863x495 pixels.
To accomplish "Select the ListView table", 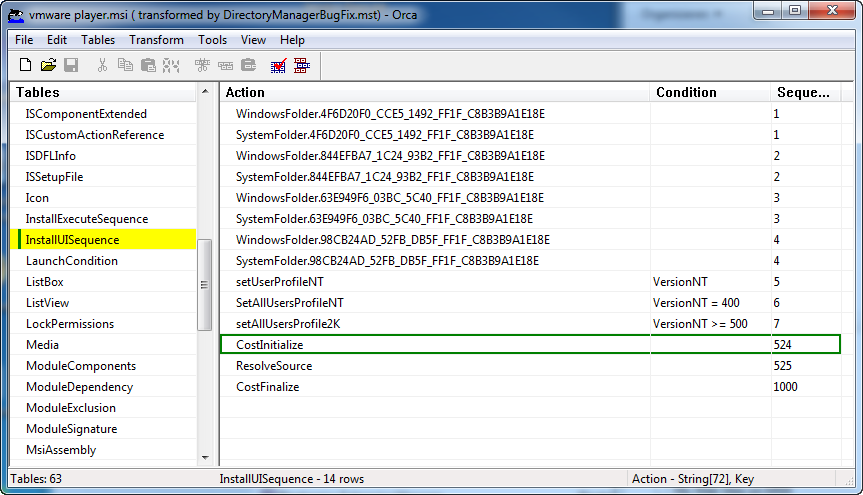I will pos(47,303).
